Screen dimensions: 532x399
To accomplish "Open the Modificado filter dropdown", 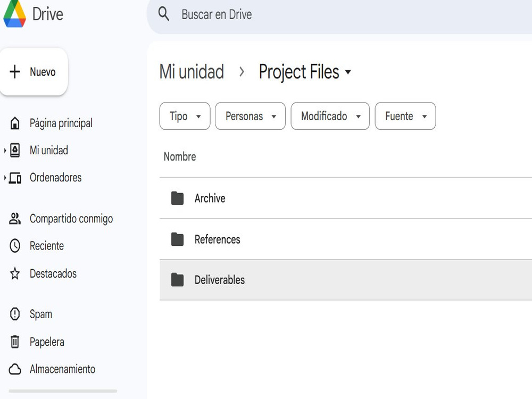I will point(330,116).
